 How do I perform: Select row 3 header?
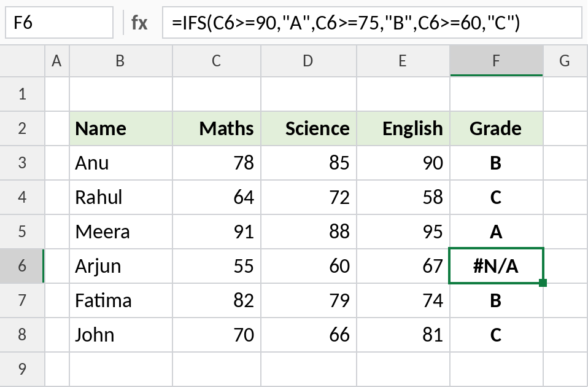click(x=22, y=163)
